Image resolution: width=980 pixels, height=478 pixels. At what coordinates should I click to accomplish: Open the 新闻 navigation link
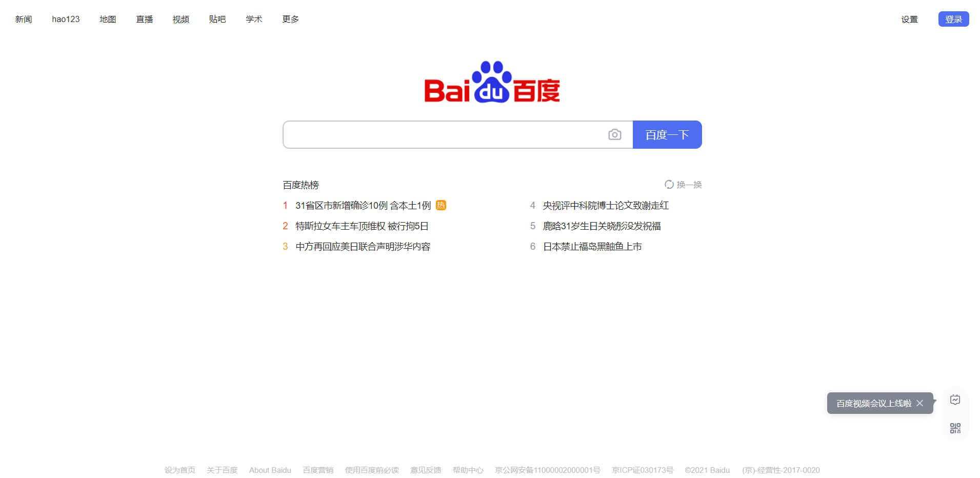24,19
